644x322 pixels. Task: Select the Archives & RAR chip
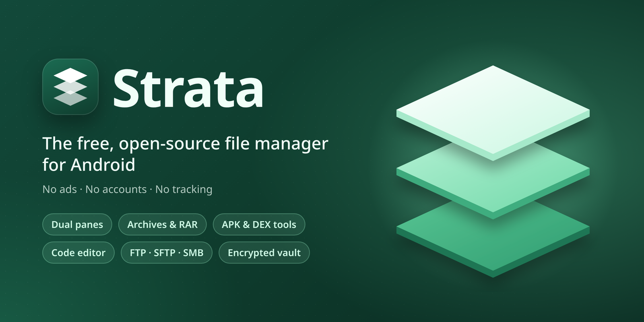[x=162, y=225]
